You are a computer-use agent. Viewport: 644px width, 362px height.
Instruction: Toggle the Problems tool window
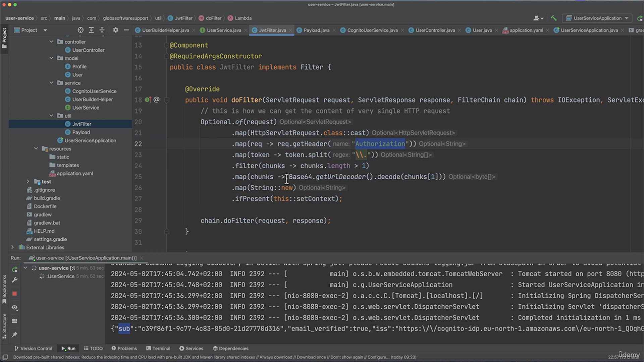click(124, 348)
